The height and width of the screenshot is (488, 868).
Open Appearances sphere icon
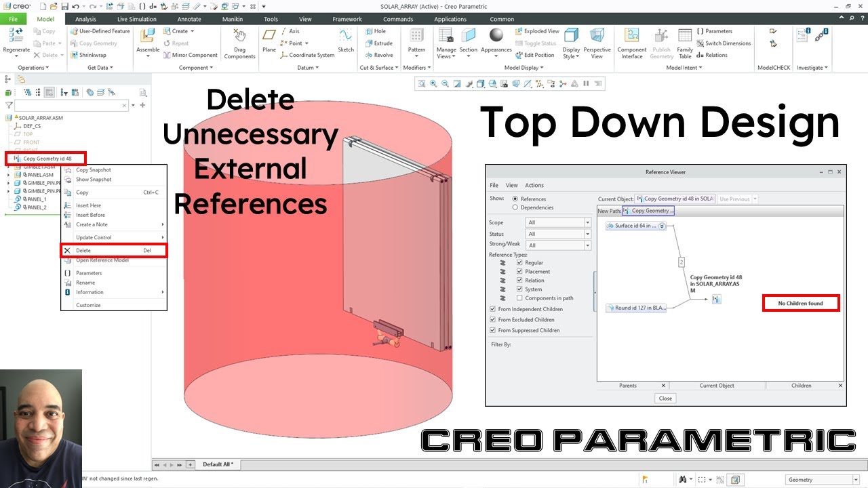(x=496, y=36)
